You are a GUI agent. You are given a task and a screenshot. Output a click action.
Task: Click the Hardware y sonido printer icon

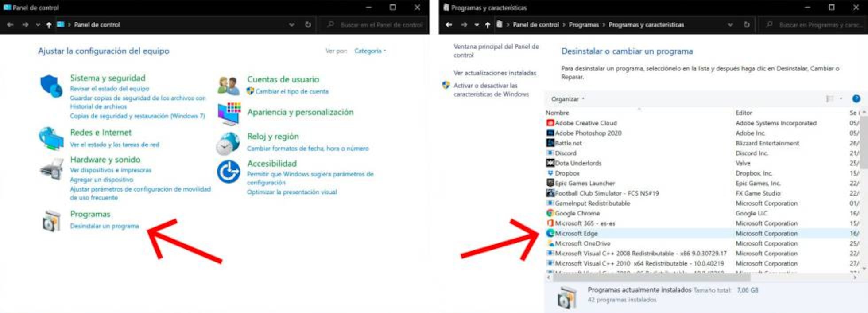pyautogui.click(x=51, y=169)
